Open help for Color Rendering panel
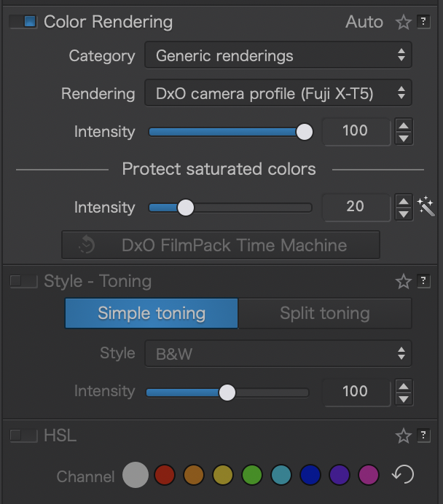This screenshot has width=443, height=504. coord(423,23)
